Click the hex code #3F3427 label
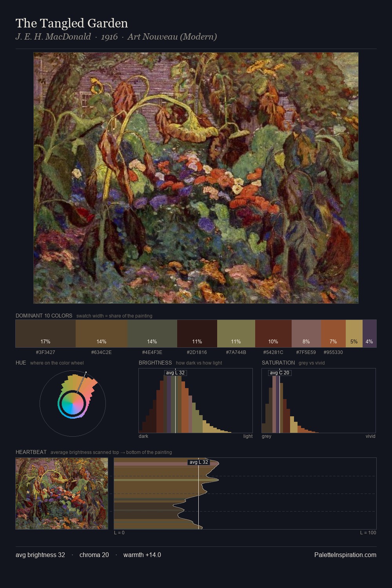This screenshot has height=588, width=392. [45, 352]
